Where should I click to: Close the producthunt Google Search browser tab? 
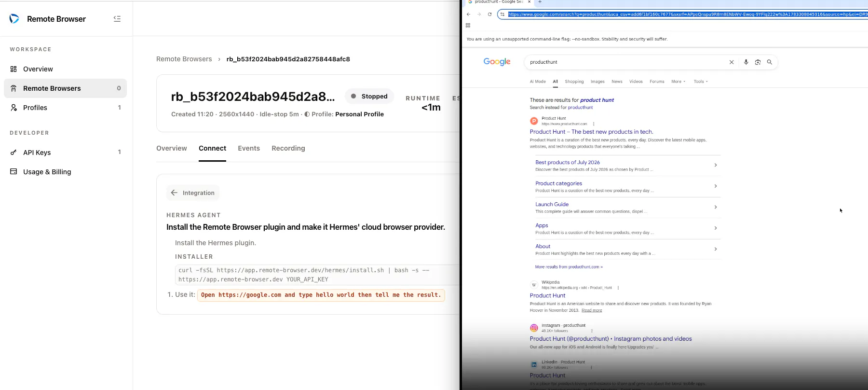529,2
